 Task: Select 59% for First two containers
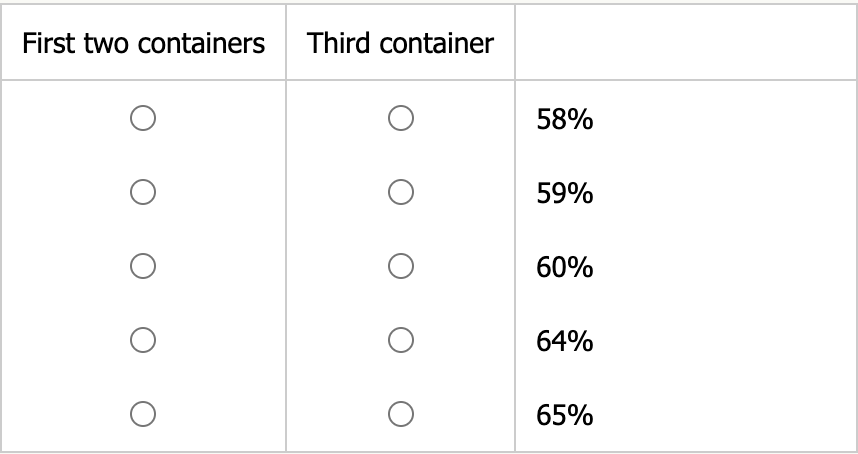point(142,191)
